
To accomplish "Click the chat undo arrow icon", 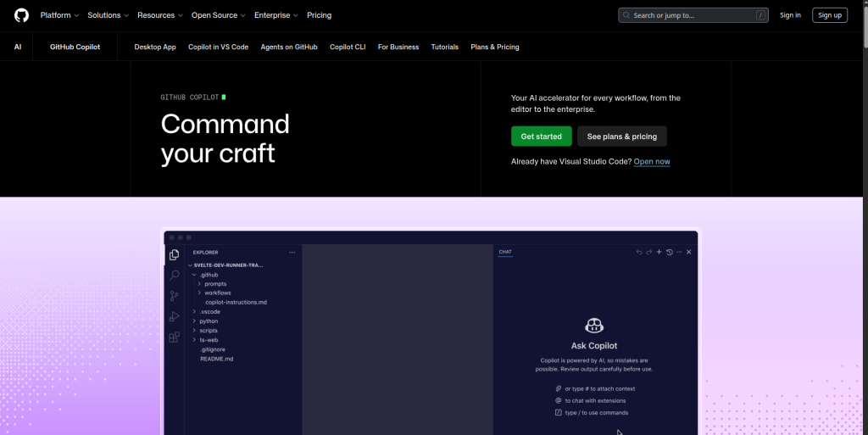I will click(639, 253).
